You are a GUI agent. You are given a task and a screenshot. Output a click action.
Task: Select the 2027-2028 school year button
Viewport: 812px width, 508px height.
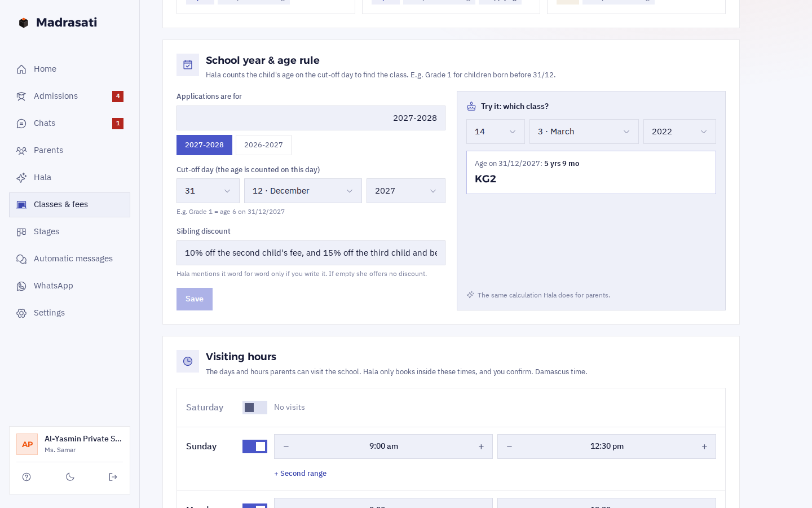(x=204, y=145)
